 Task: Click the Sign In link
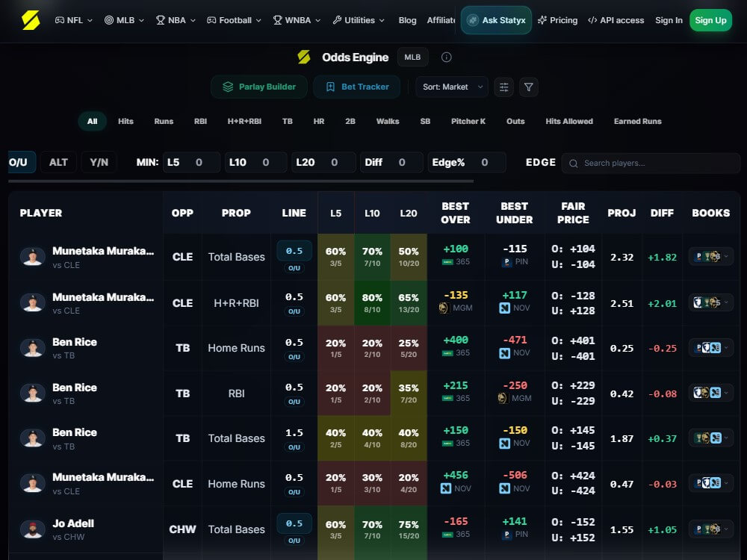click(x=669, y=20)
